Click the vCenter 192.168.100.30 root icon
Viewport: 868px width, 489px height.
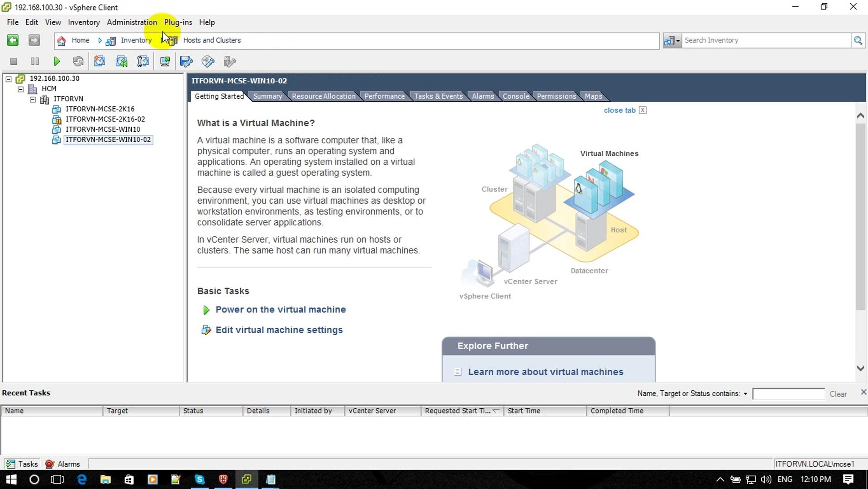click(20, 79)
